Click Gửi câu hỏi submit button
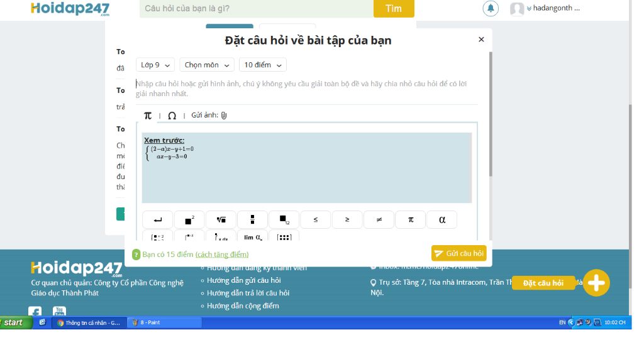The width and height of the screenshot is (644, 362). (458, 253)
